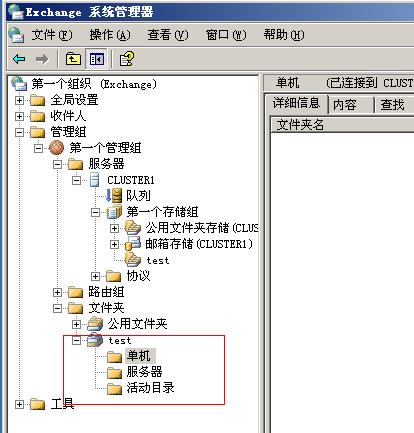Select the 邮箱存储 (CLUSTER1) mailbox store
Screen dimensions: 414x433
(x=199, y=244)
